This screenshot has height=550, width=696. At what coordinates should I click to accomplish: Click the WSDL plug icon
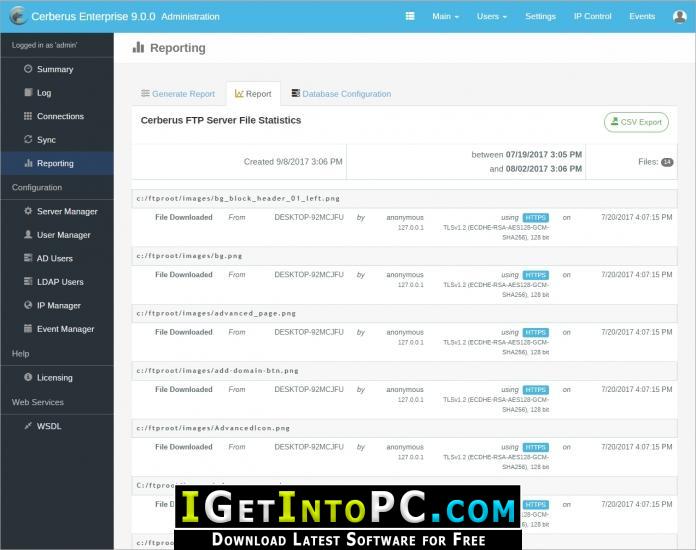tap(28, 426)
